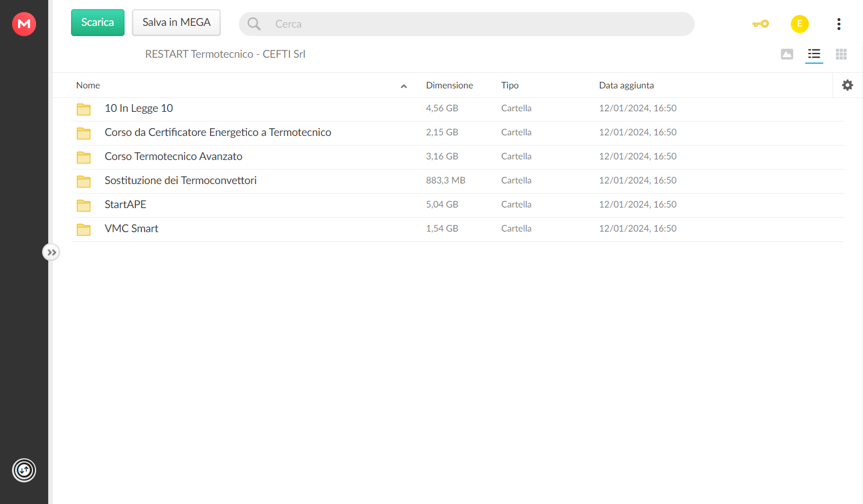
Task: Open column settings gear icon
Action: tap(847, 85)
